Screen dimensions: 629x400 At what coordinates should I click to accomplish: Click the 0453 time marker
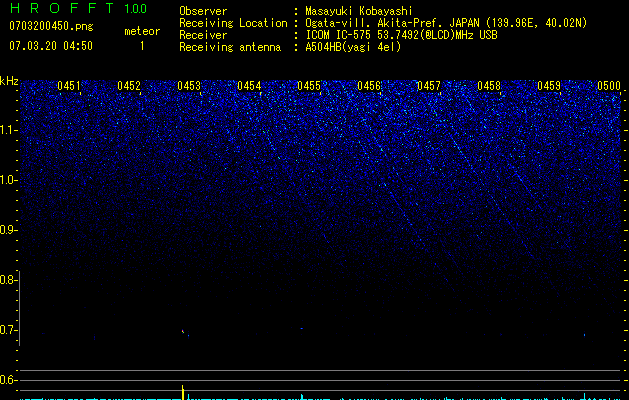point(189,86)
